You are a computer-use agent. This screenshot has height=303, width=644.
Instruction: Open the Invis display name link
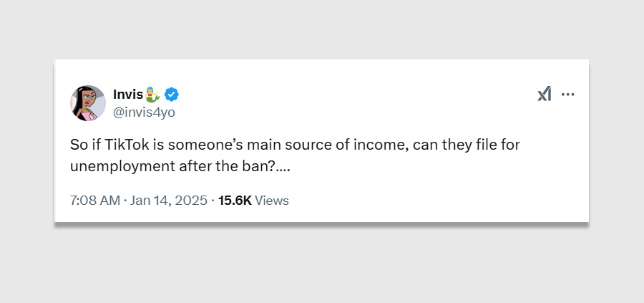[x=128, y=94]
